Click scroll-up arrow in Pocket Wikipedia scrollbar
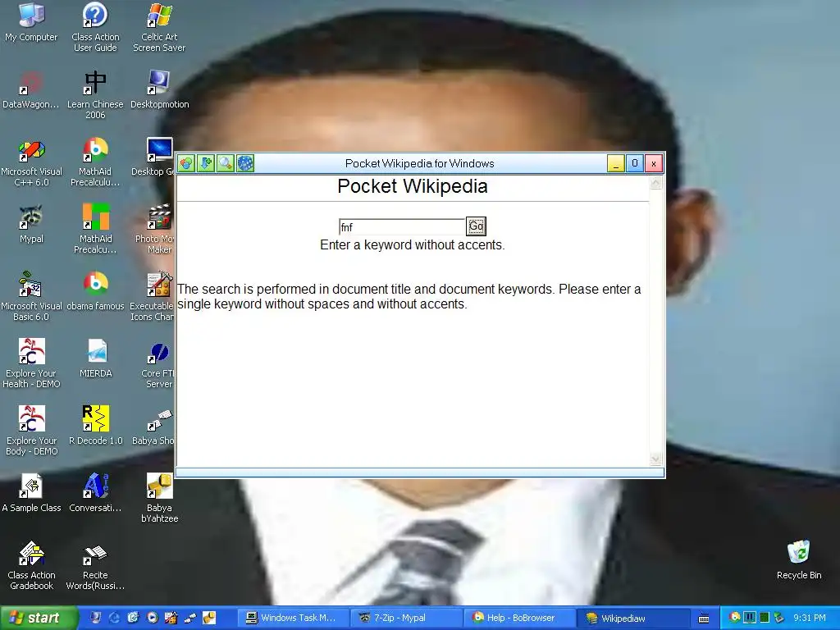 pyautogui.click(x=655, y=184)
